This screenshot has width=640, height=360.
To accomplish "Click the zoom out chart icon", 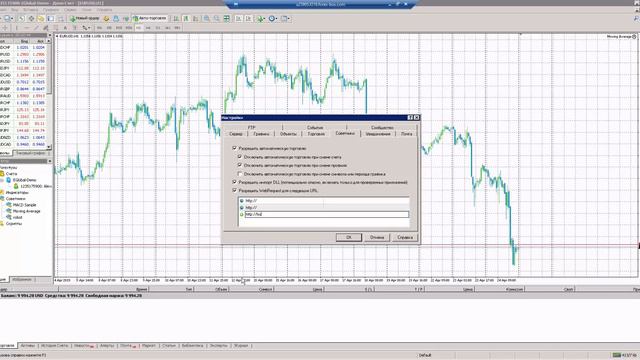I will click(x=216, y=18).
